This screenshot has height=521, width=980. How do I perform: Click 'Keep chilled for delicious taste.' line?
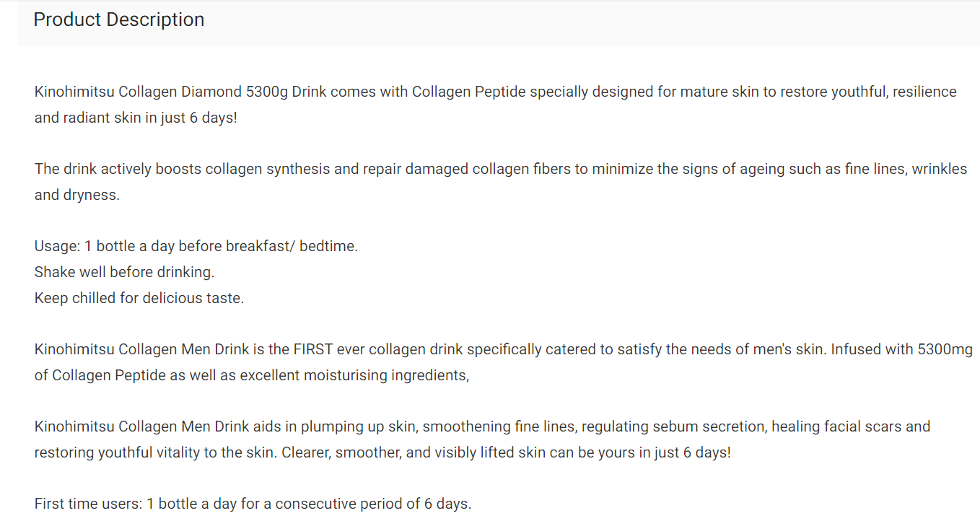coord(139,297)
